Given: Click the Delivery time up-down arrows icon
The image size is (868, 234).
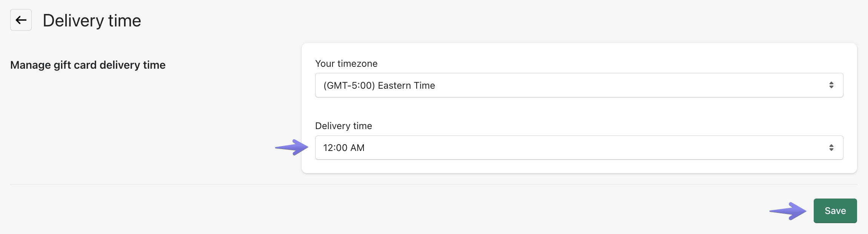Looking at the screenshot, I should 831,148.
